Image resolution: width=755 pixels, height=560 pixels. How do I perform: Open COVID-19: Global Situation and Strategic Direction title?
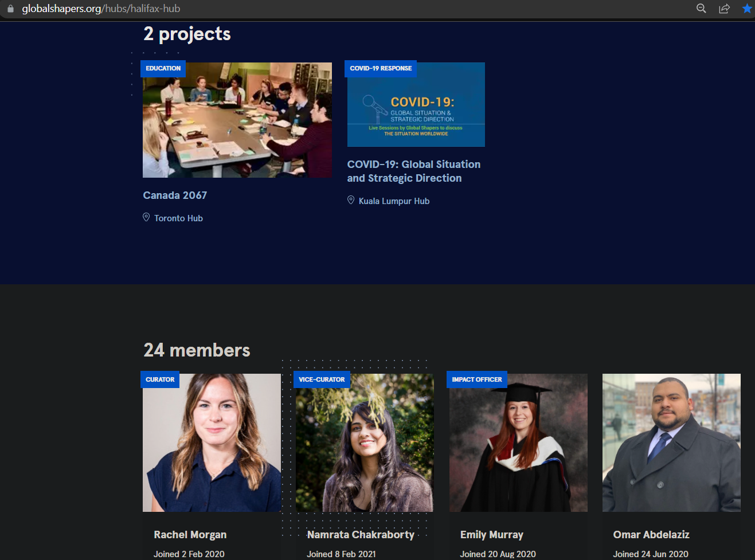[x=414, y=171]
